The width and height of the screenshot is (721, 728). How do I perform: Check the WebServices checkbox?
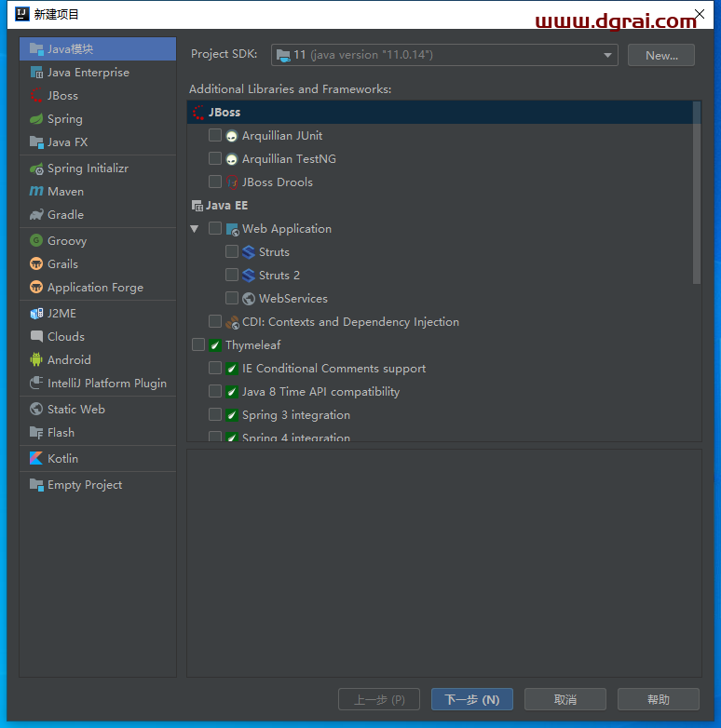click(x=231, y=298)
